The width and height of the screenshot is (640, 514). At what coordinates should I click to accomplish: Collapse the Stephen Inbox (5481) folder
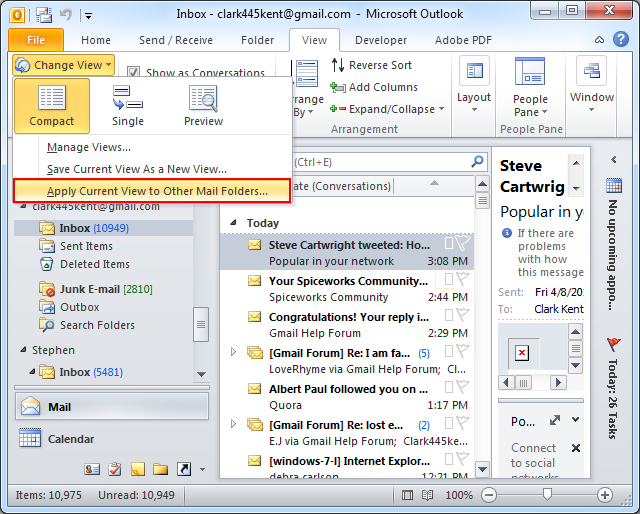[x=32, y=372]
